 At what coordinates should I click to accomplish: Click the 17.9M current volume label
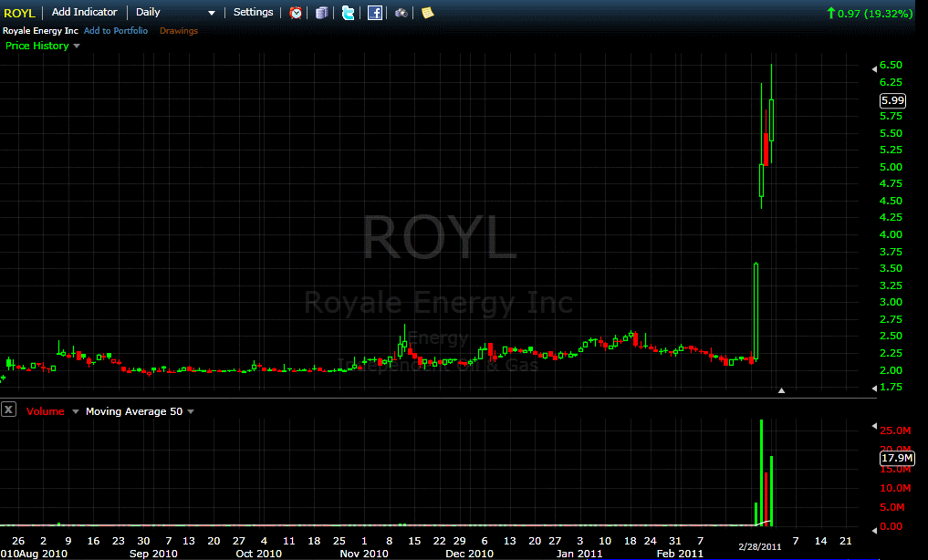897,458
